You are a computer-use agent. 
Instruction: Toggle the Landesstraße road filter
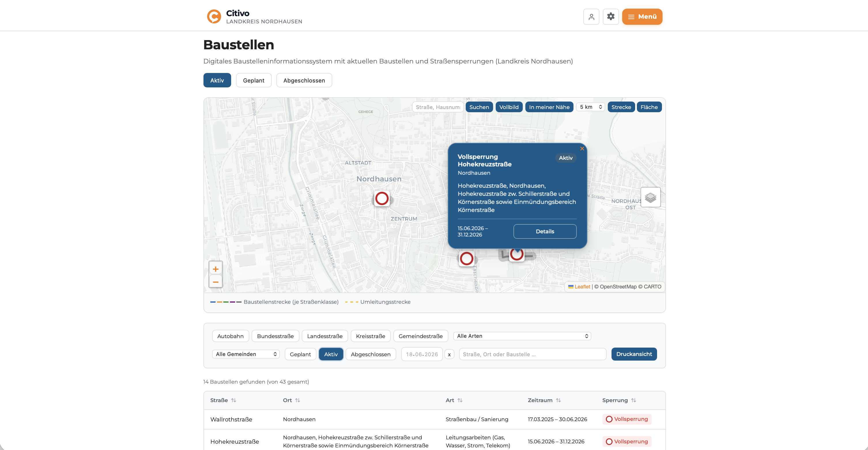point(324,336)
